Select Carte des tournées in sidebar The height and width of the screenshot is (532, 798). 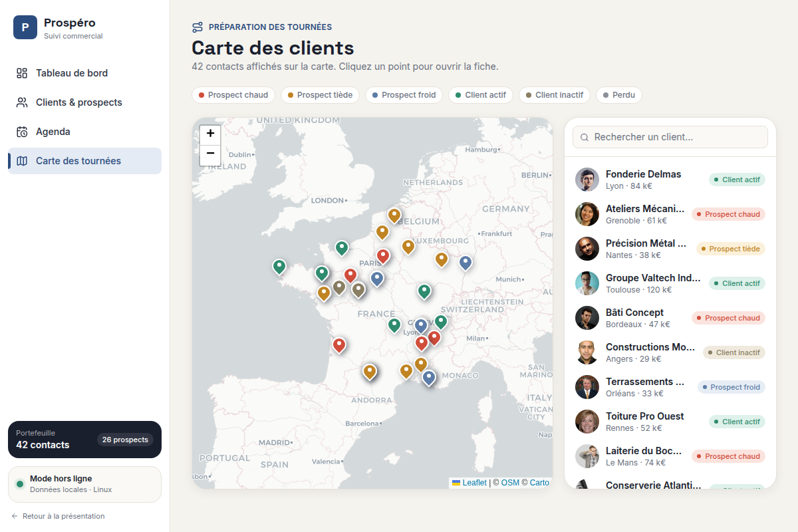[84, 161]
